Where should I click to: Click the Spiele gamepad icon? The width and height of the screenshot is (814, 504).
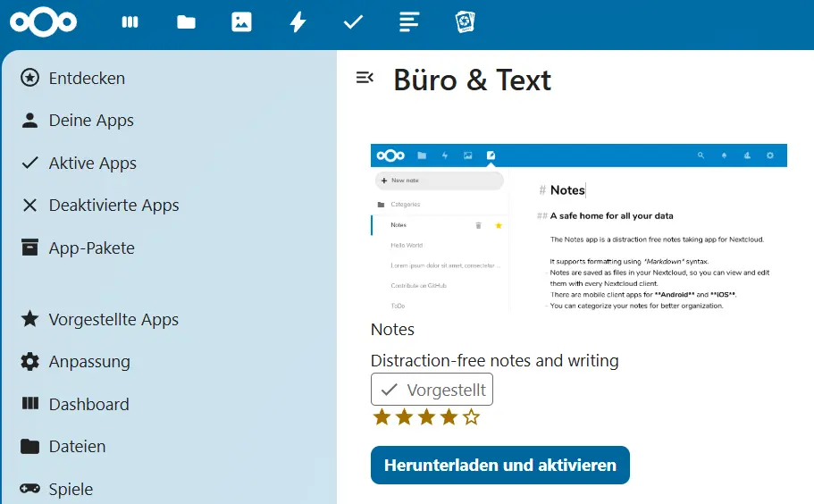pyautogui.click(x=29, y=489)
